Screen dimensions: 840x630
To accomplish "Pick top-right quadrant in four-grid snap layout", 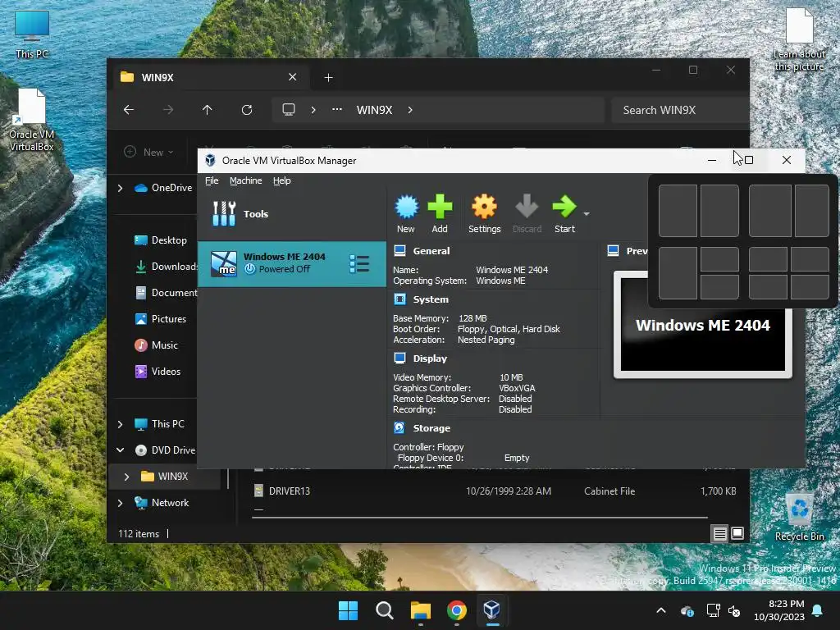I will click(x=810, y=259).
